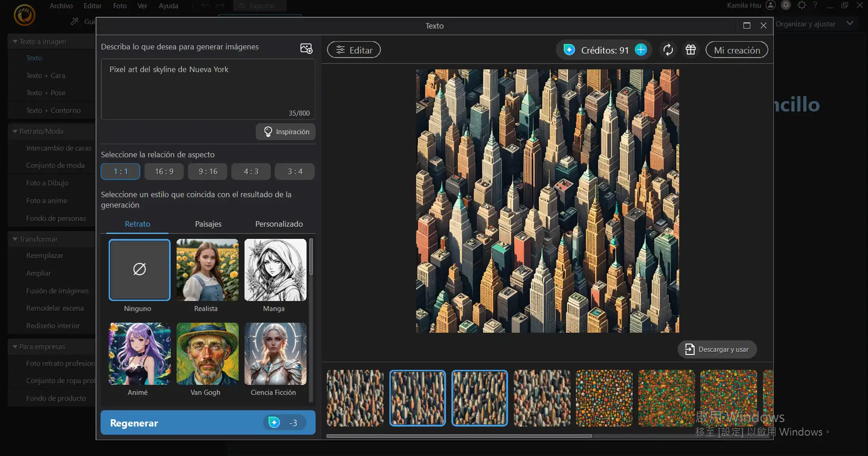This screenshot has height=456, width=868.
Task: Click the horizontal thumbnail strip scrollbar
Action: coord(459,436)
